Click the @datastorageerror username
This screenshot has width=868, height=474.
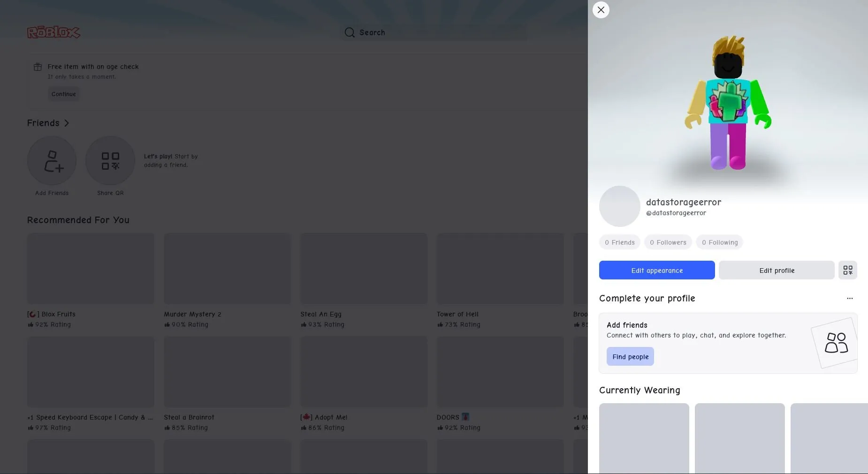click(x=676, y=213)
